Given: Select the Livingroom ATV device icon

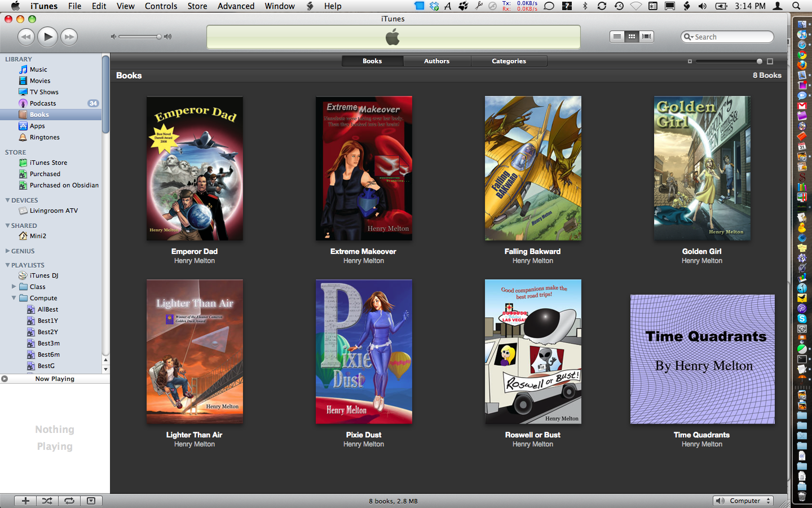Looking at the screenshot, I should click(23, 211).
